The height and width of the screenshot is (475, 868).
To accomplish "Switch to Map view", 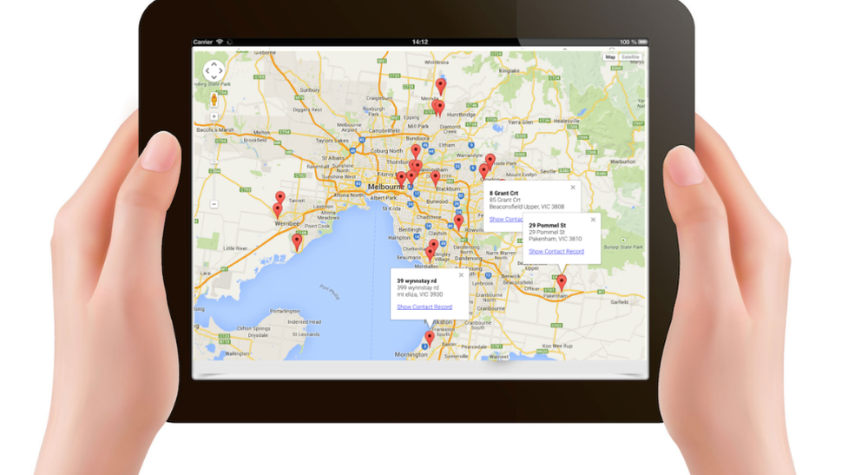I will pos(610,57).
